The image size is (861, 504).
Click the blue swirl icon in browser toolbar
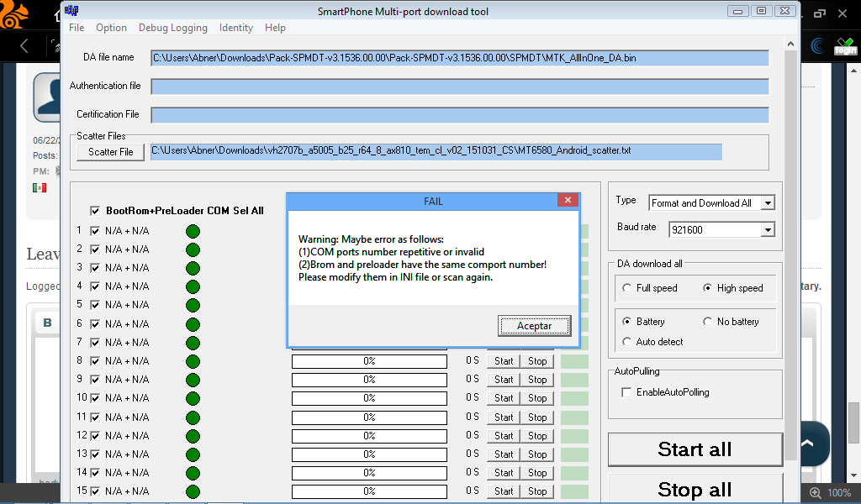point(818,46)
